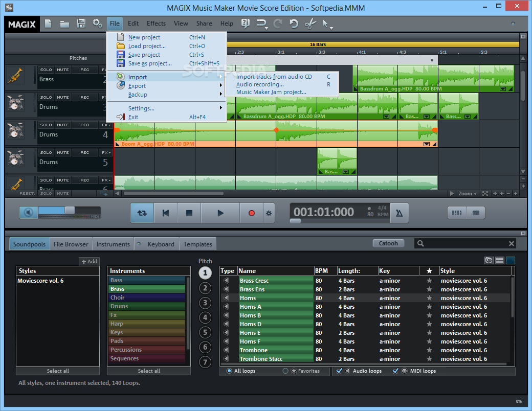Click the Brass track trumpet icon
This screenshot has height=411, width=532.
pyautogui.click(x=15, y=76)
